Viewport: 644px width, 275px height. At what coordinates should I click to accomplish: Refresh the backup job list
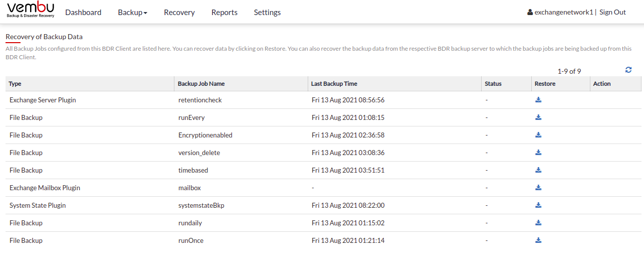click(x=628, y=70)
